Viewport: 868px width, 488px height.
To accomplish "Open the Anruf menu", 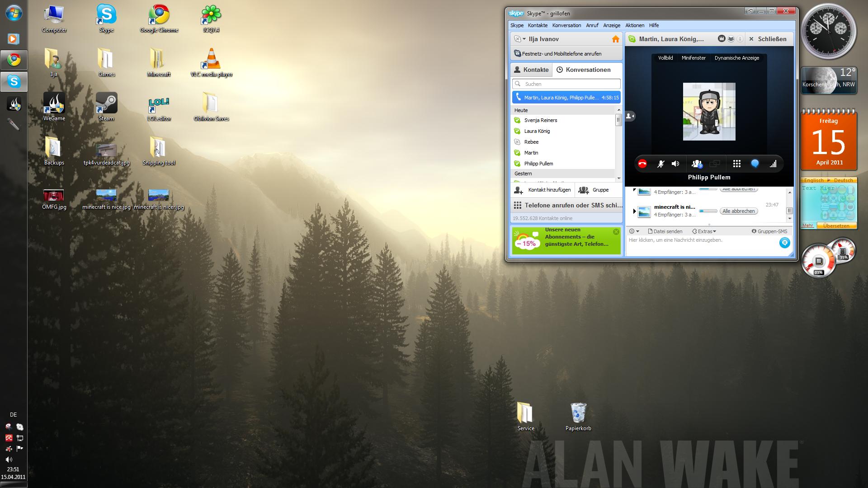I will [592, 25].
